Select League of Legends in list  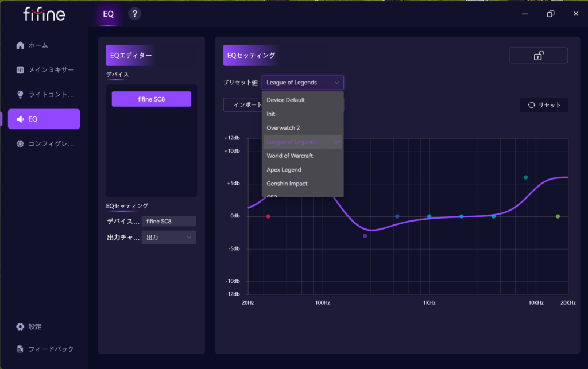pos(303,142)
